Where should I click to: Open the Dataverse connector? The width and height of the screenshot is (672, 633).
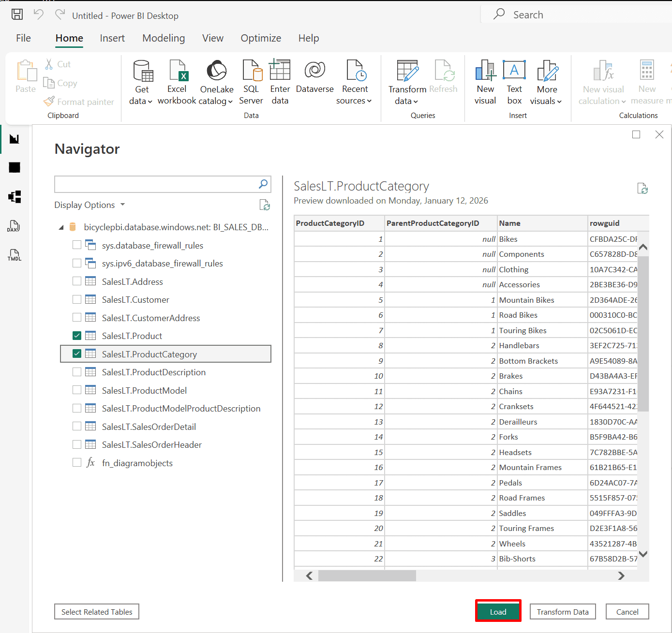314,71
